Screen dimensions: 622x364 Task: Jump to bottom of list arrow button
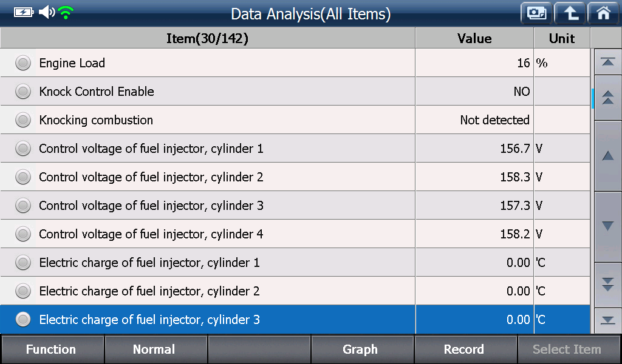pyautogui.click(x=607, y=320)
